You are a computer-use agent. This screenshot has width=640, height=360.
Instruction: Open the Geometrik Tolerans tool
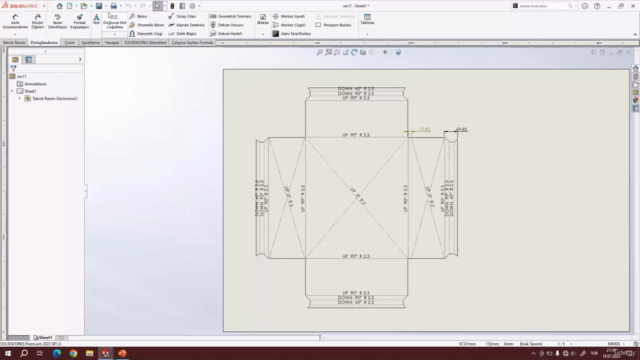coord(230,16)
